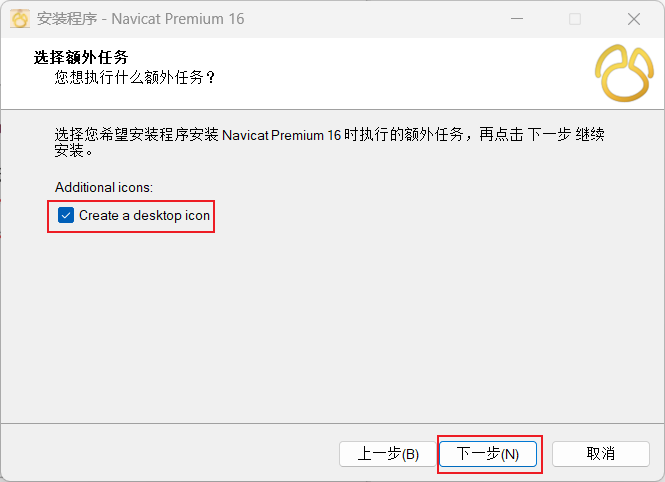Click the word Navicat in the title bar
Viewport: 665px width, 482px height.
click(x=136, y=19)
